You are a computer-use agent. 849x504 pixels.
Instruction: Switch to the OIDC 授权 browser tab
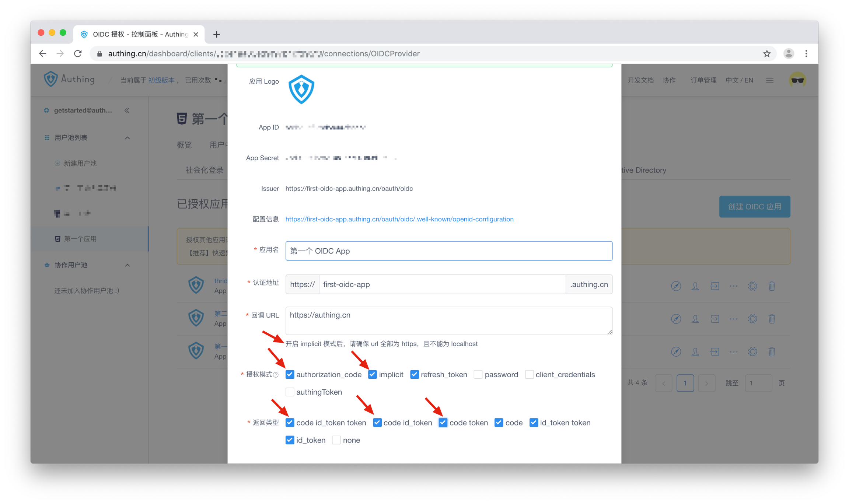(x=140, y=34)
